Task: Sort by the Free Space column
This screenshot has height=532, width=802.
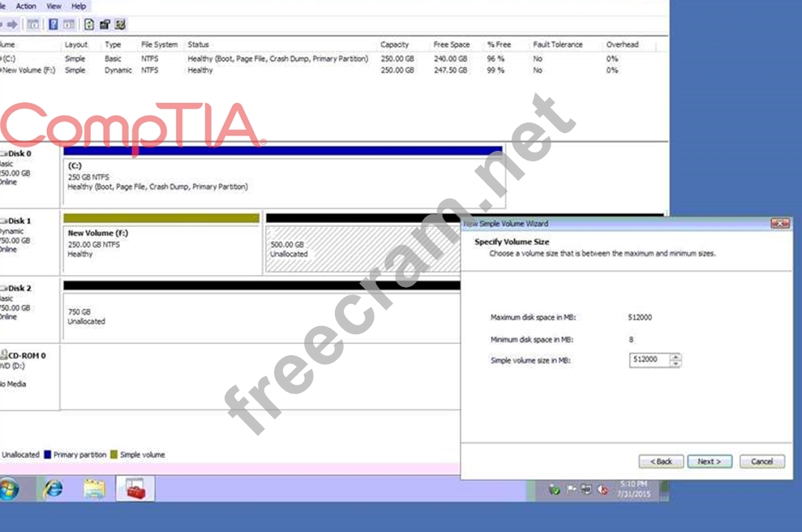Action: pyautogui.click(x=451, y=45)
